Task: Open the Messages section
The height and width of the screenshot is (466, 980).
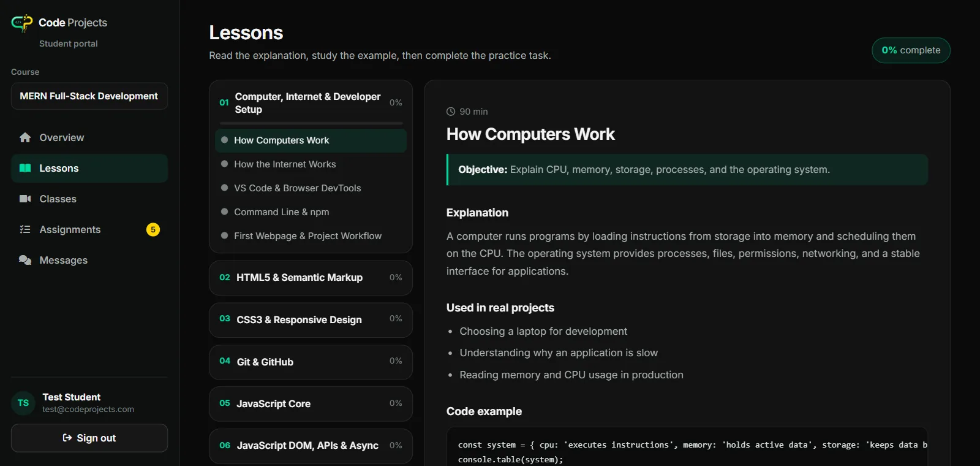Action: [89, 260]
